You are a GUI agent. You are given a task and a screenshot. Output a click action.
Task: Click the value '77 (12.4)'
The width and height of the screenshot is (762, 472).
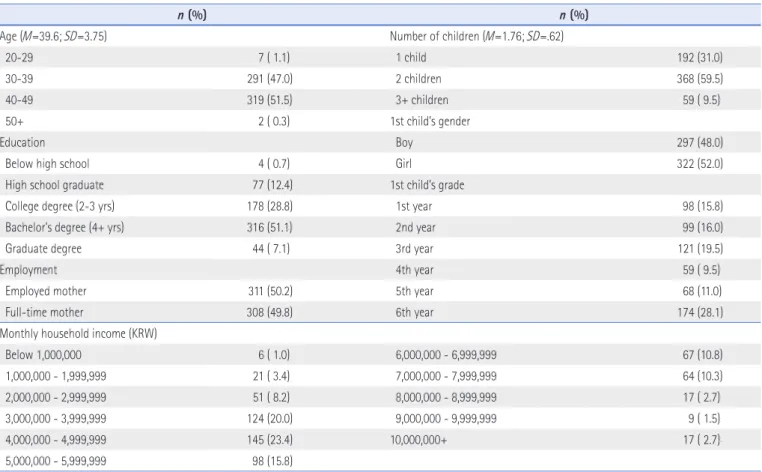click(x=273, y=185)
